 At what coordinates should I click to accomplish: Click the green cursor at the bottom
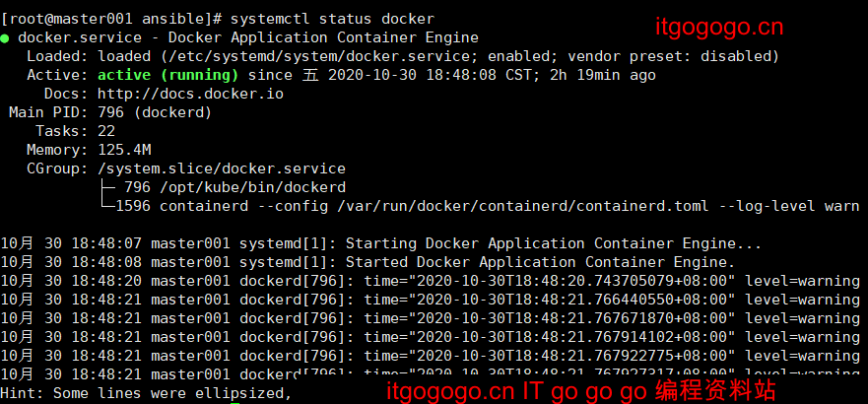click(x=234, y=403)
